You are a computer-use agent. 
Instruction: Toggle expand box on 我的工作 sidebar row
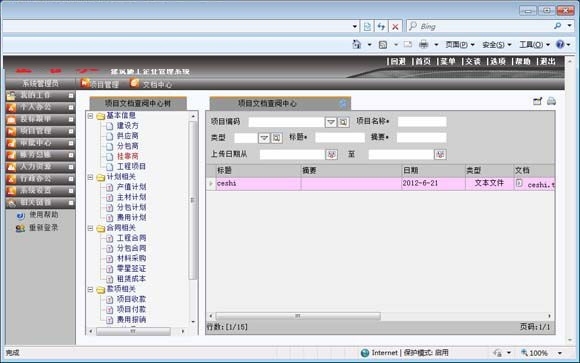click(71, 95)
